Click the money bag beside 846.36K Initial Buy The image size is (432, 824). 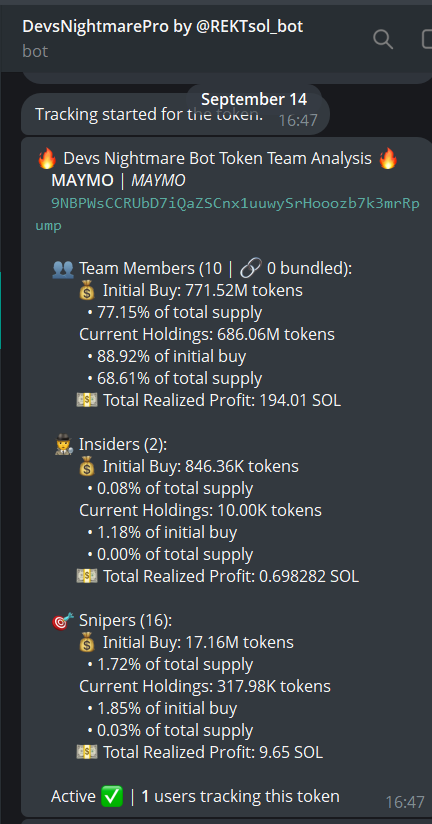point(87,467)
